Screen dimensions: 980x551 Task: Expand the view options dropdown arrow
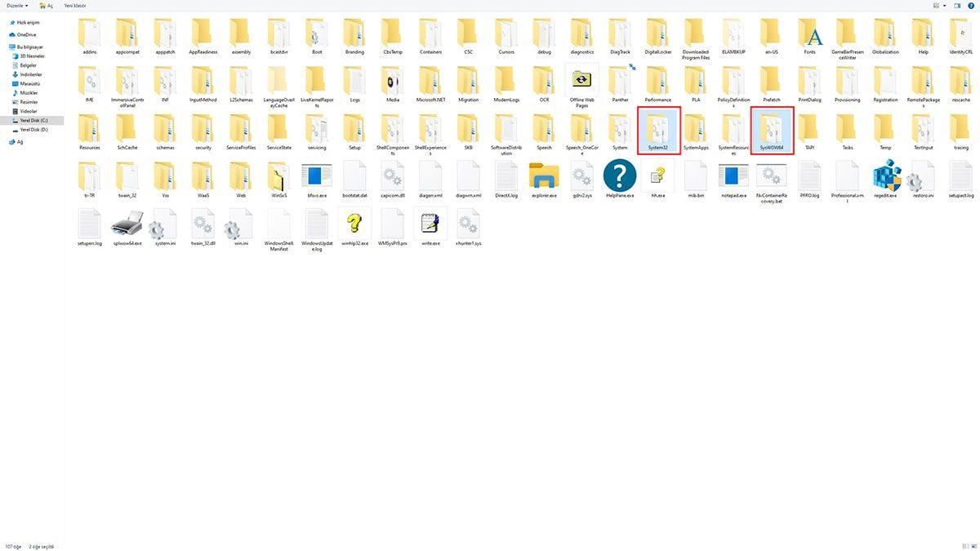tap(945, 6)
